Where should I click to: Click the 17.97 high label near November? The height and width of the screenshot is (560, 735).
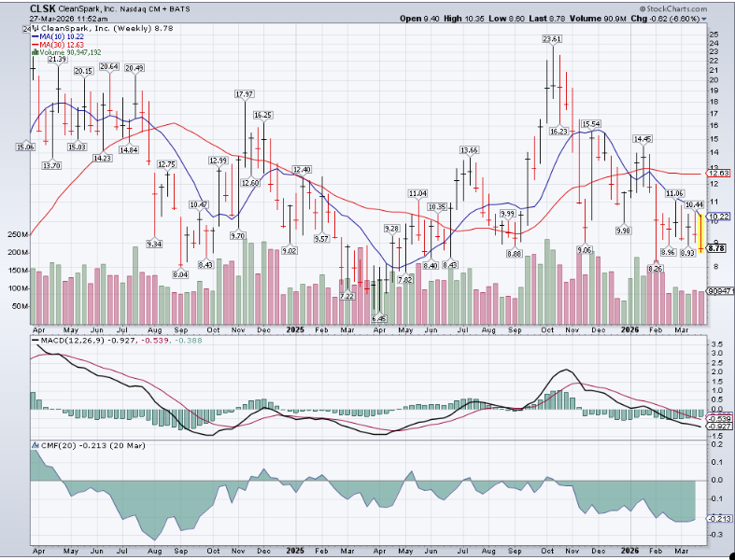pyautogui.click(x=245, y=95)
